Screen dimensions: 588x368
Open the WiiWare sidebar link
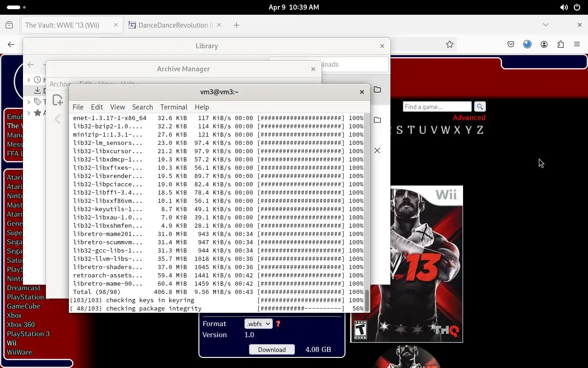click(x=19, y=352)
